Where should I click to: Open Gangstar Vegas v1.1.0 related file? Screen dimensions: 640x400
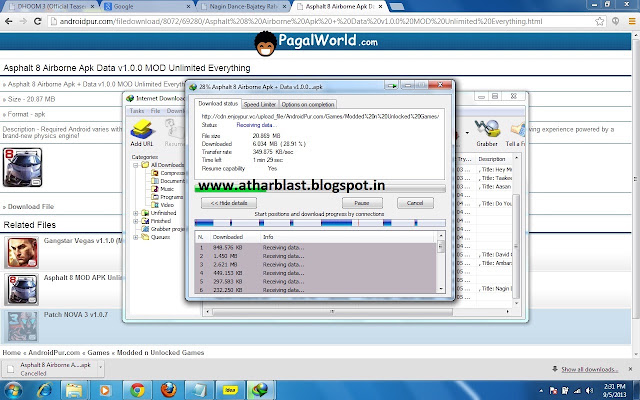tap(84, 241)
